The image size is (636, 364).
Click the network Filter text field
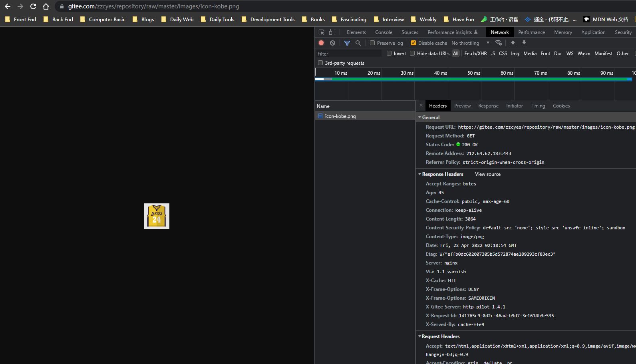[x=349, y=54]
